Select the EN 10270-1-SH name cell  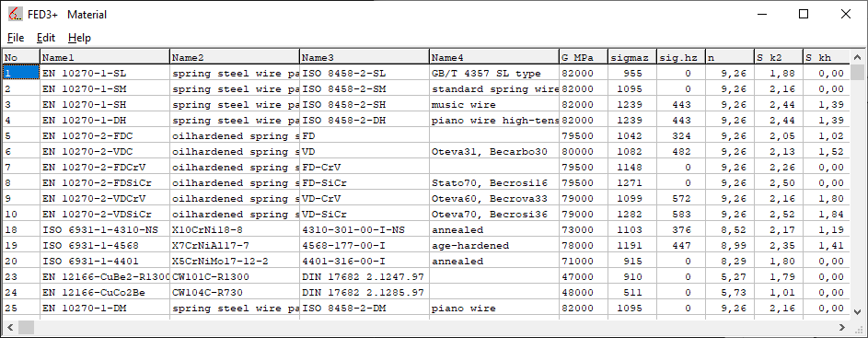click(x=105, y=104)
